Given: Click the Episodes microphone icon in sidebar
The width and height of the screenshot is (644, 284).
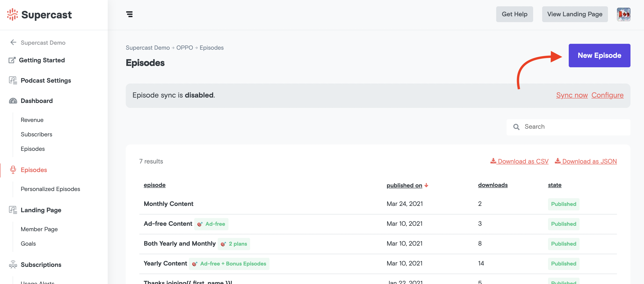Looking at the screenshot, I should click(13, 170).
